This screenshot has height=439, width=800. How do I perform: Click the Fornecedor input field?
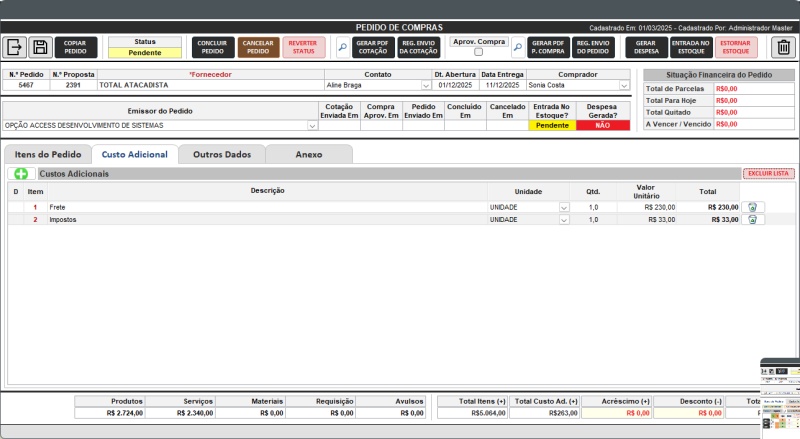coord(210,86)
